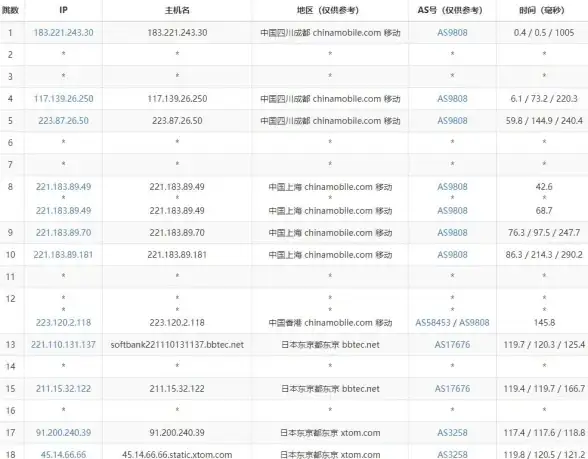
Task: Click the 时间（毫秒） column header
Action: click(542, 10)
